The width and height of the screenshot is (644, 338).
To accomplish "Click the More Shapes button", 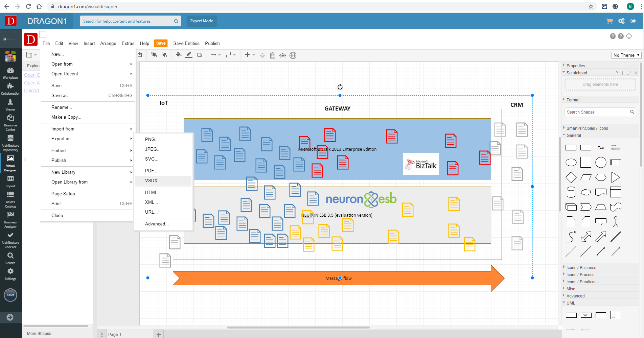I will click(41, 333).
